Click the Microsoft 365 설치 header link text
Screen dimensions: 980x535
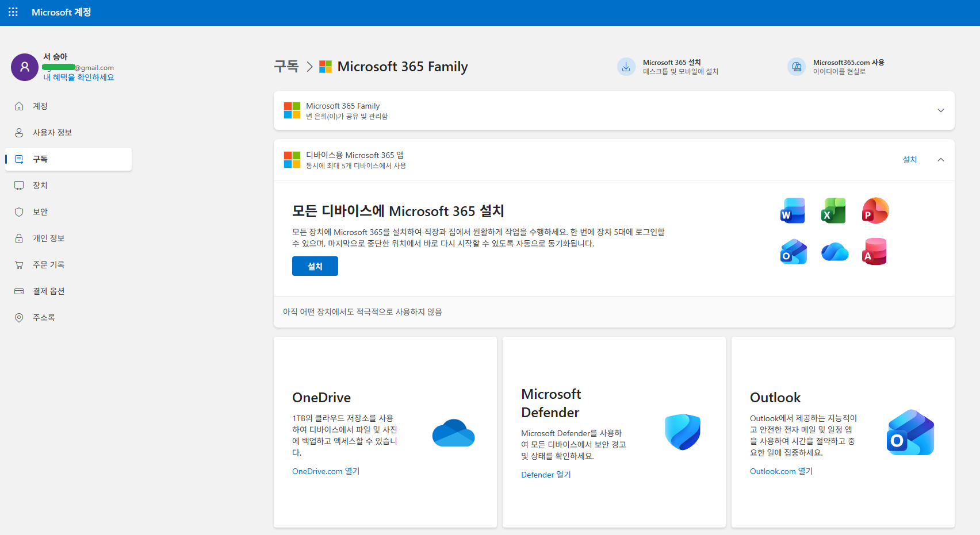(672, 63)
